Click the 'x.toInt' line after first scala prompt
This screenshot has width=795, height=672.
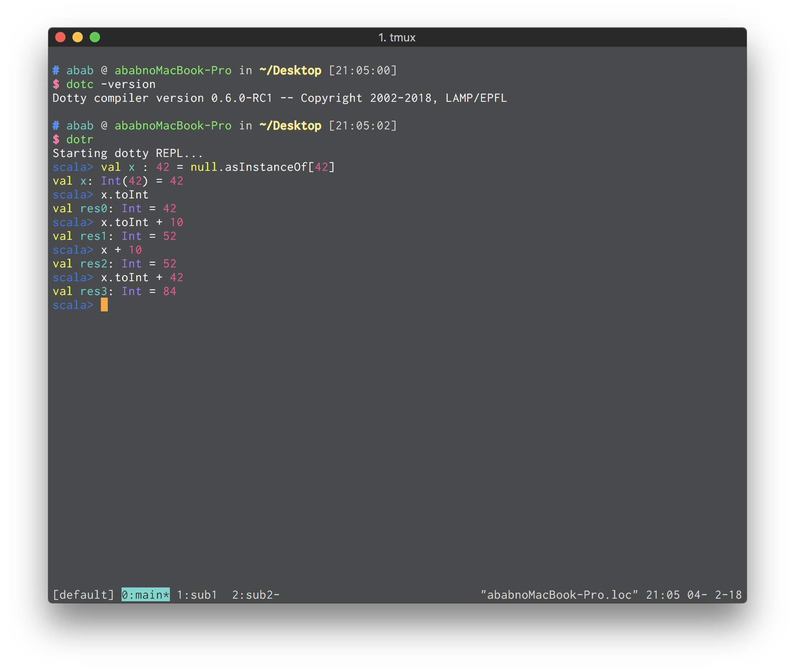125,195
